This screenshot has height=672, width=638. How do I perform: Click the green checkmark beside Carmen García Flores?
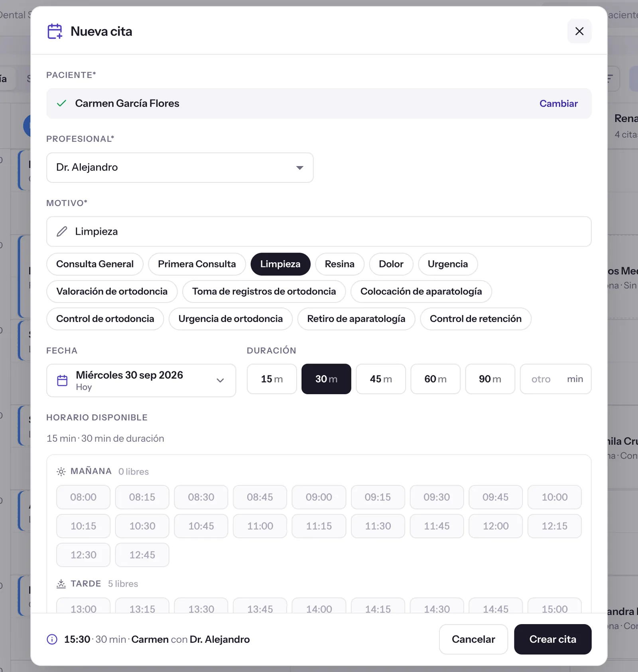point(61,103)
